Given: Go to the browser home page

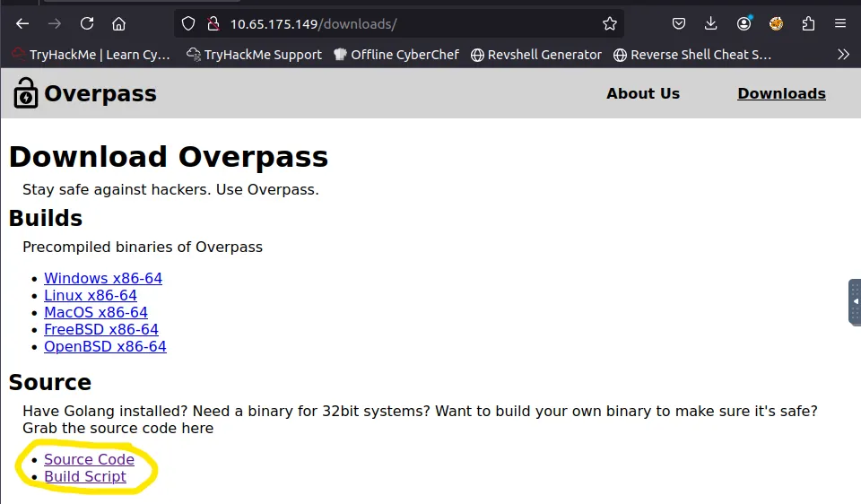Looking at the screenshot, I should (119, 23).
